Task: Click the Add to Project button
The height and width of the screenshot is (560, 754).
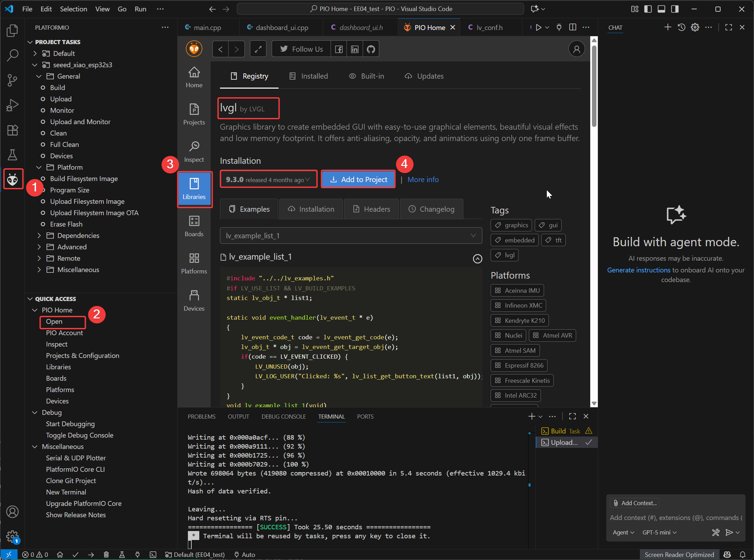Action: click(358, 180)
